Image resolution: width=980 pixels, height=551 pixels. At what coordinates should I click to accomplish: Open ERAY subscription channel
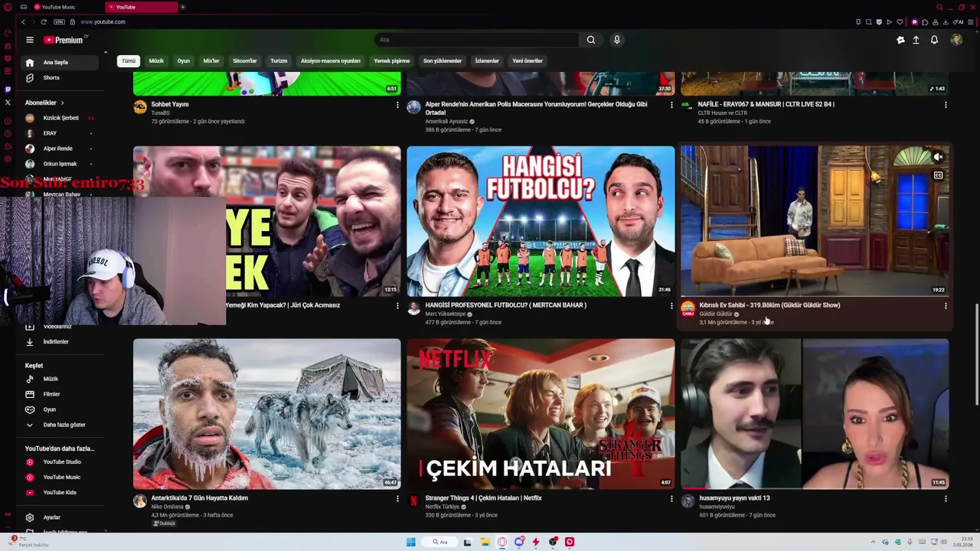(x=61, y=133)
